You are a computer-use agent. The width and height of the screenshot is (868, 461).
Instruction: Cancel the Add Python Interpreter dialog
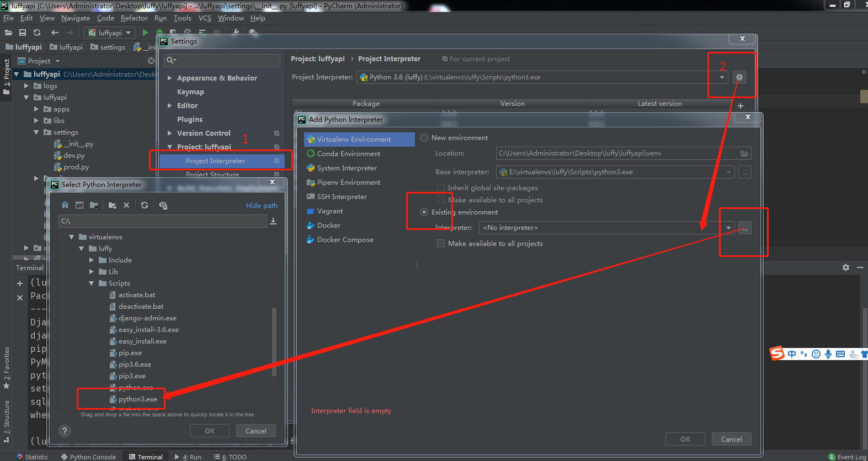(x=731, y=439)
